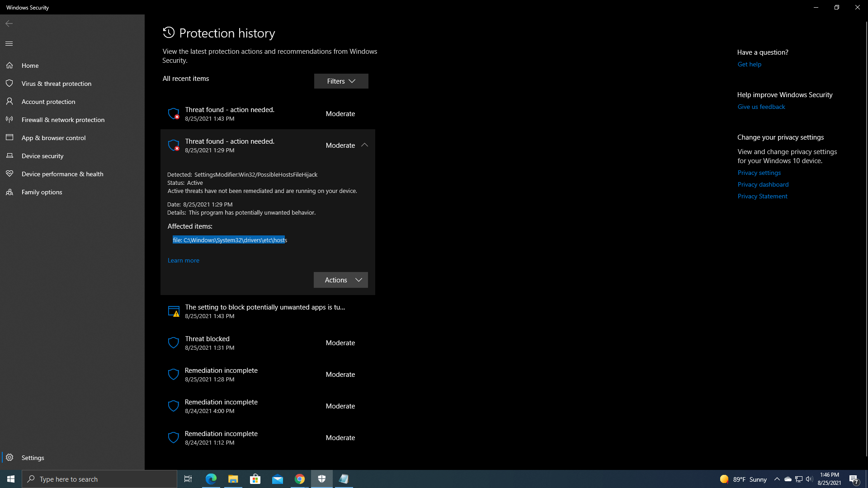The image size is (868, 488).
Task: Open the Filters dropdown
Action: (341, 81)
